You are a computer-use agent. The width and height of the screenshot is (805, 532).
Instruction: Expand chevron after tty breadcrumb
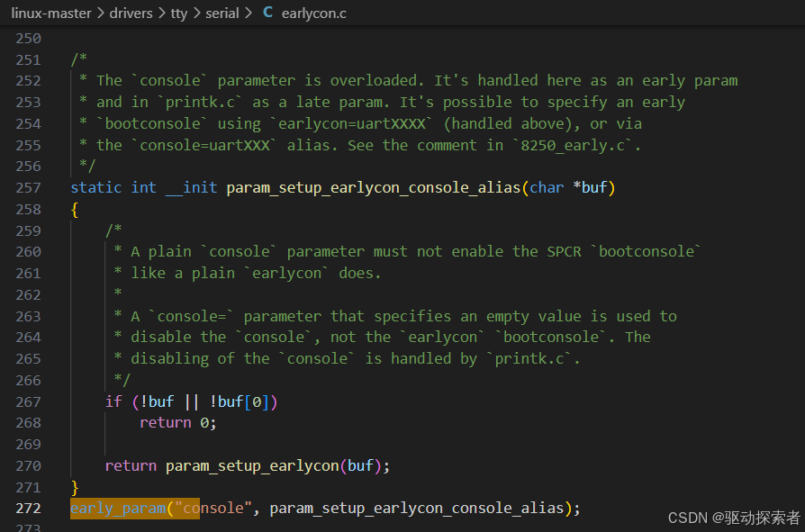[x=196, y=14]
